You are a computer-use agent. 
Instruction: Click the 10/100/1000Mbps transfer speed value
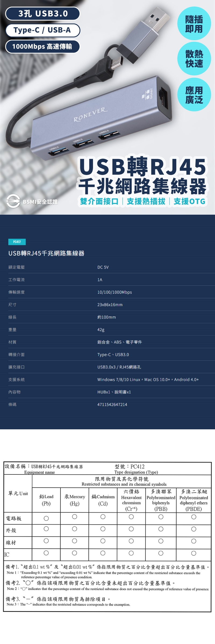114,292
